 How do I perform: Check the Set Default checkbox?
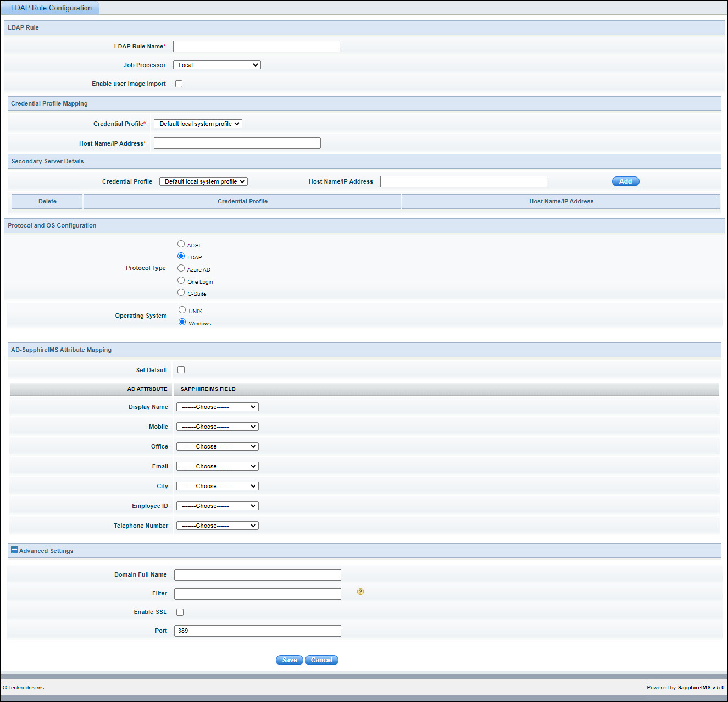click(181, 370)
